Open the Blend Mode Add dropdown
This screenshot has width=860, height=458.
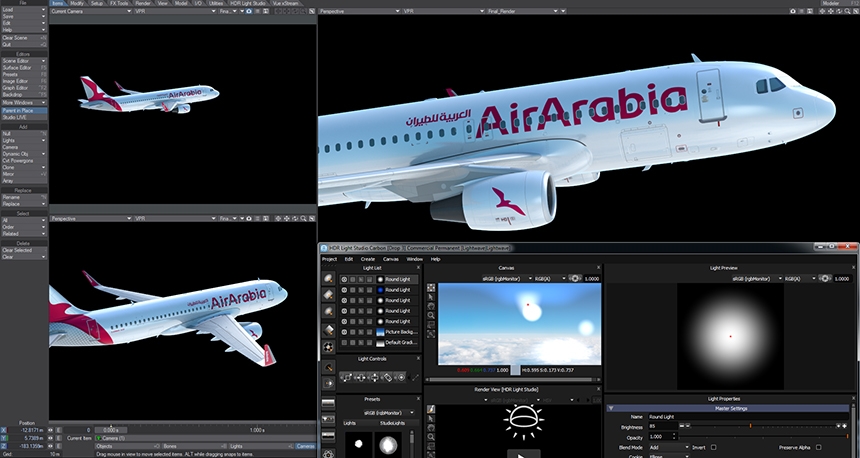(x=668, y=448)
